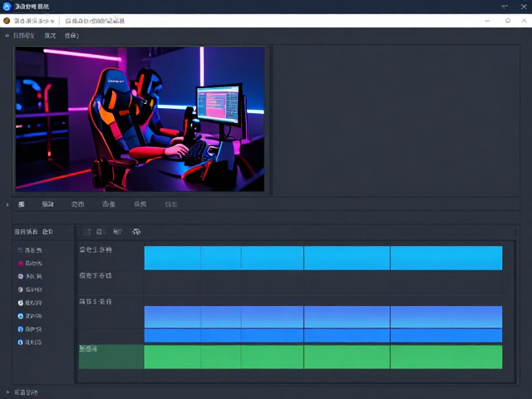The width and height of the screenshot is (532, 399).
Task: Minimize the inner window in white bar
Action: [x=487, y=21]
